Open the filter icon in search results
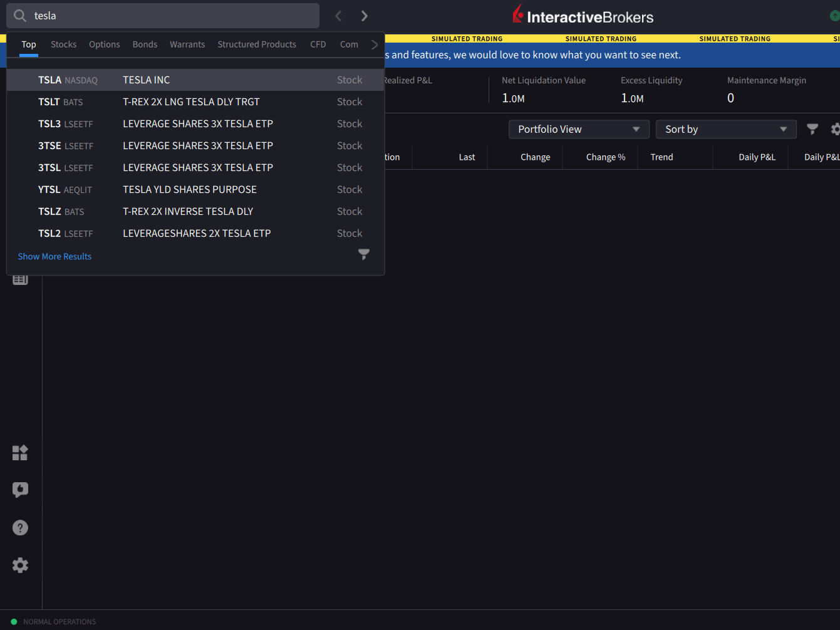 coord(363,254)
